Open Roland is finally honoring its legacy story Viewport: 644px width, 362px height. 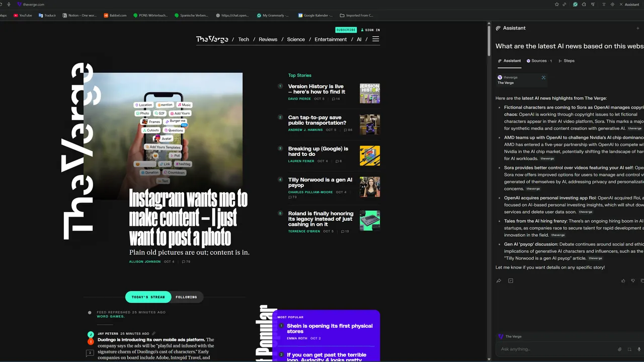pyautogui.click(x=320, y=219)
